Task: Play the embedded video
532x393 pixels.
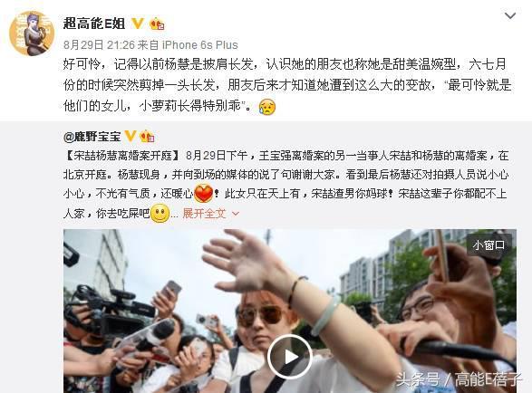Action: [290, 357]
